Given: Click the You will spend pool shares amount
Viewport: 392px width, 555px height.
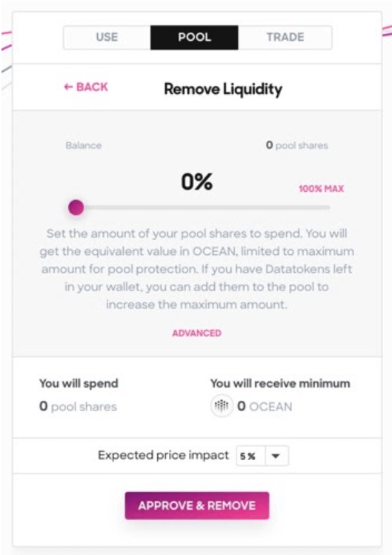Looking at the screenshot, I should click(78, 406).
